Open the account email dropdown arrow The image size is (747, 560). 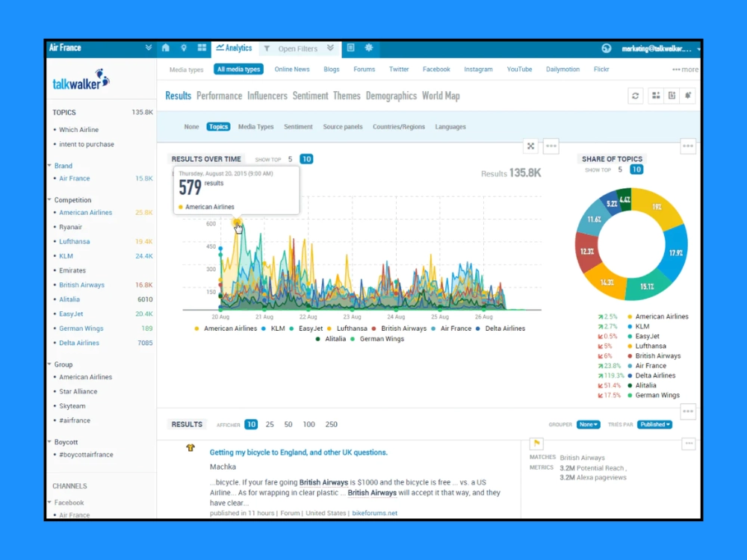(x=698, y=49)
